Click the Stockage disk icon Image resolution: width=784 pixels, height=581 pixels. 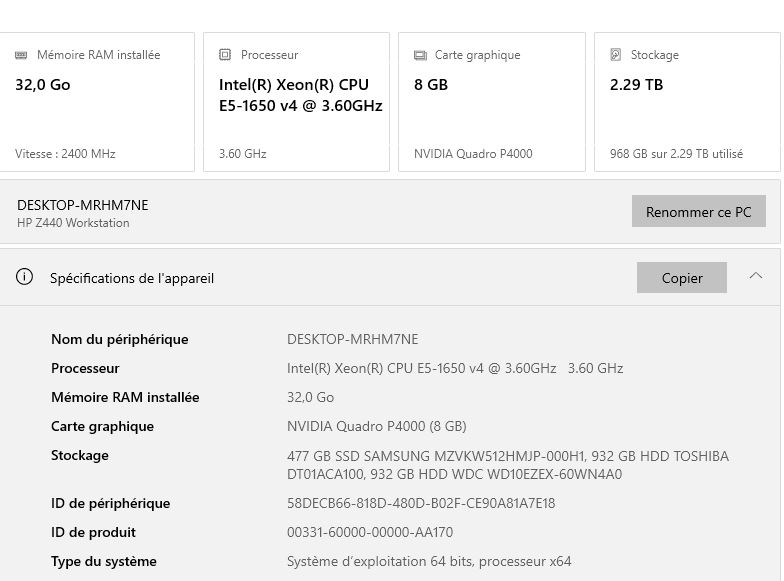pyautogui.click(x=616, y=55)
